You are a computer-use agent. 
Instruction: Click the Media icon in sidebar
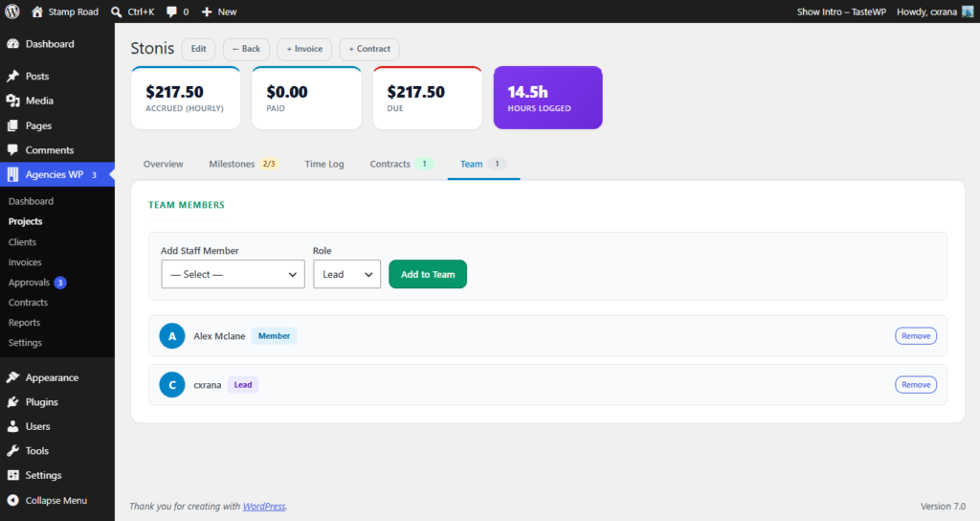click(x=12, y=101)
